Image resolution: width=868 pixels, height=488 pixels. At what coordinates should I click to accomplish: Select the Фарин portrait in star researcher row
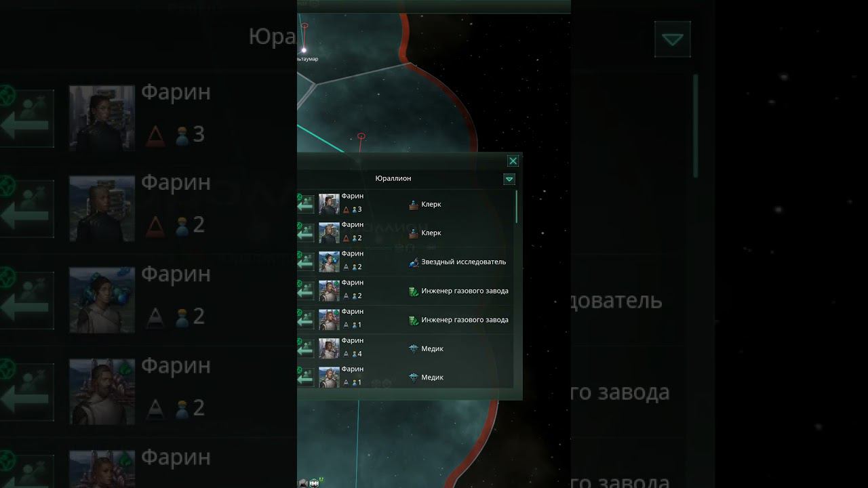coord(329,262)
